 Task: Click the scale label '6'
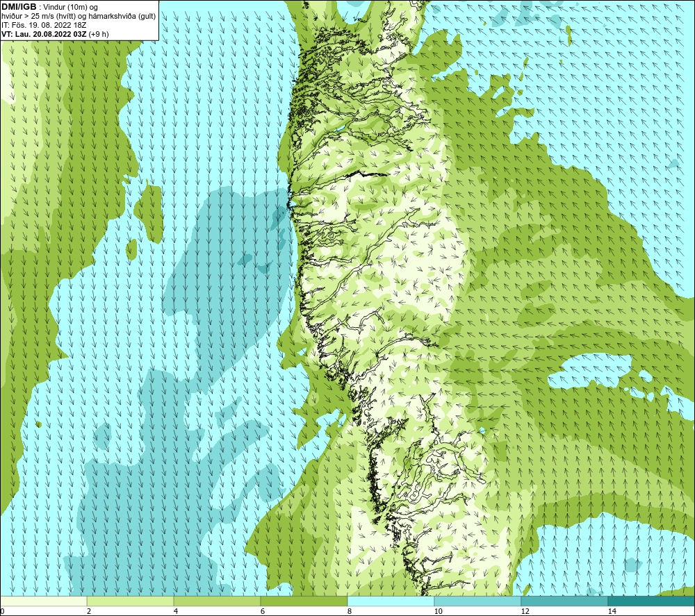[x=263, y=612]
